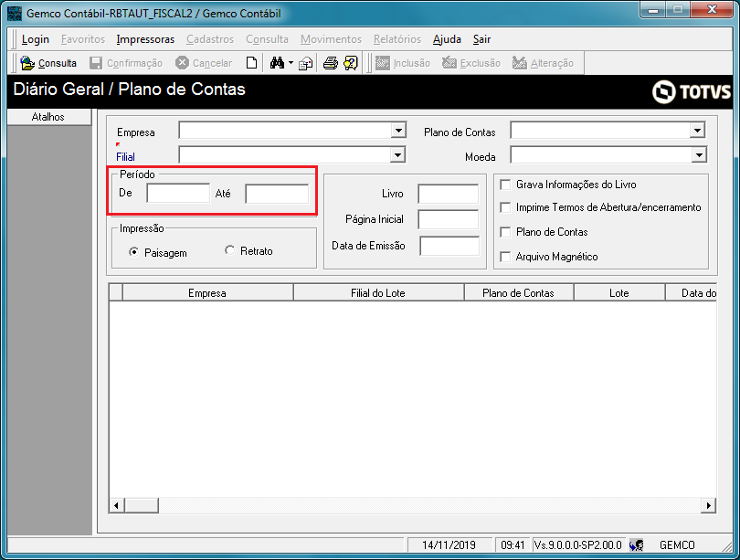Click the printer icon in toolbar
The image size is (740, 560).
331,63
